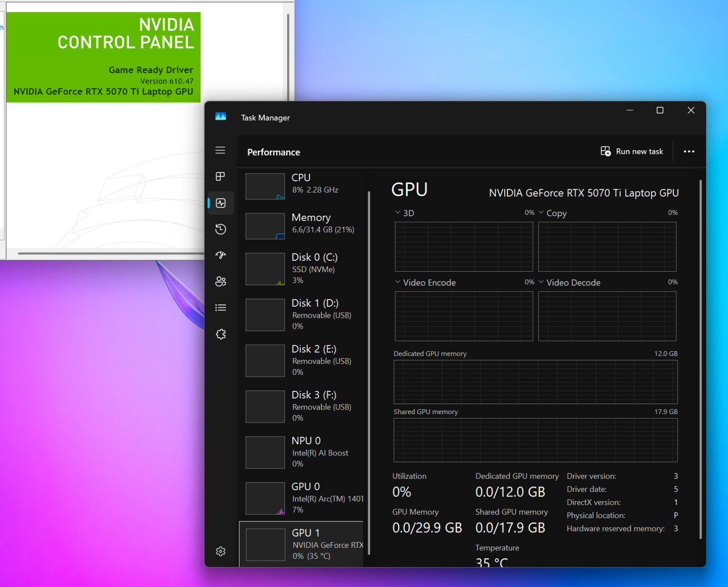
Task: Select Disk 2 (E:) removable entry
Action: point(301,360)
